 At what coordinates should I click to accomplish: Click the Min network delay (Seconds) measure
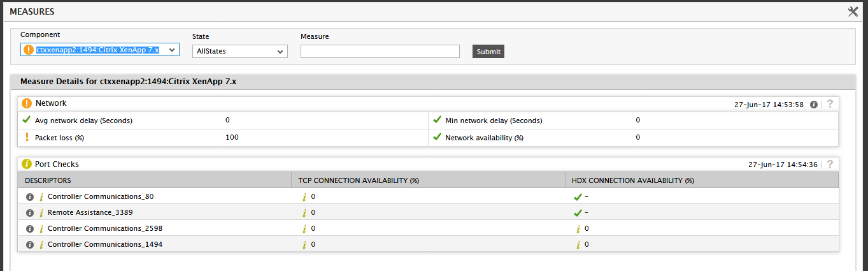pyautogui.click(x=494, y=121)
